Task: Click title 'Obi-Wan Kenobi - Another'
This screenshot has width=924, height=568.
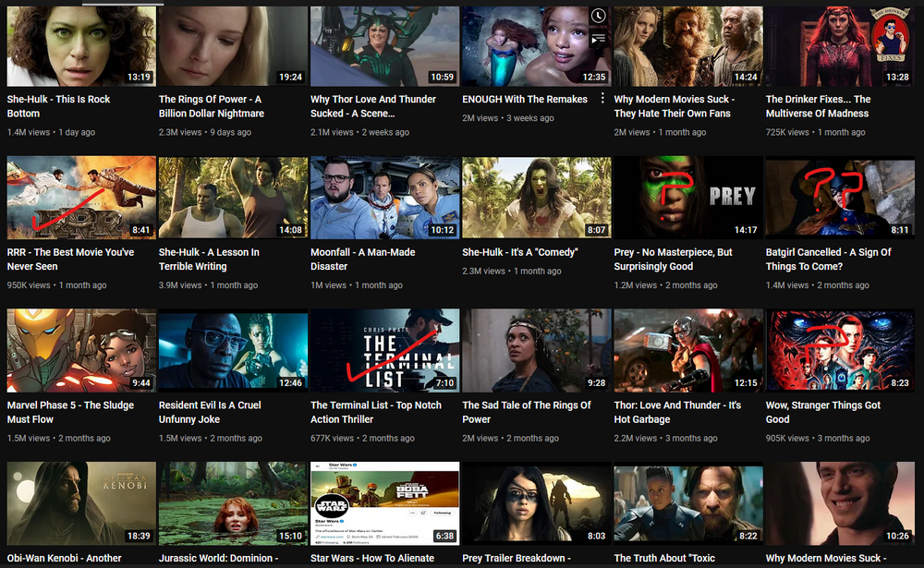Action: (x=65, y=558)
